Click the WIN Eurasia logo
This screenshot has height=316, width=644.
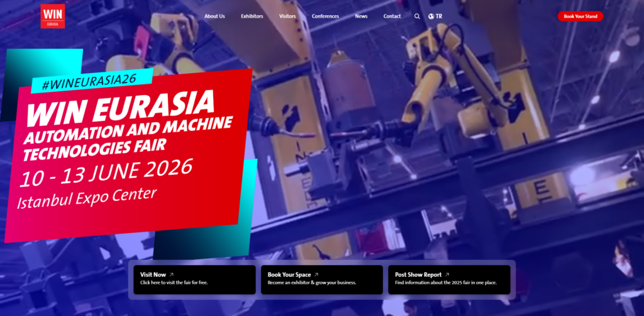pyautogui.click(x=53, y=16)
